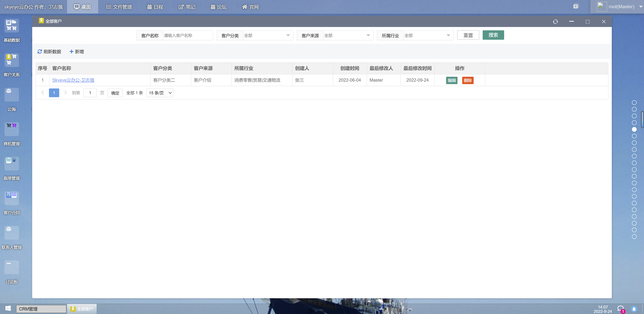Image resolution: width=644 pixels, height=314 pixels.
Task: Click the window refresh icon in title bar
Action: coord(555,22)
